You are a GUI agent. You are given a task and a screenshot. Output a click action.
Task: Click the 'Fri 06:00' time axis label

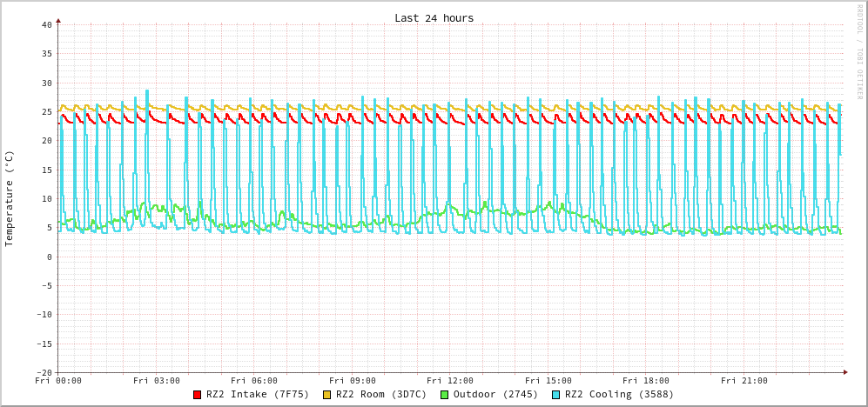(254, 380)
